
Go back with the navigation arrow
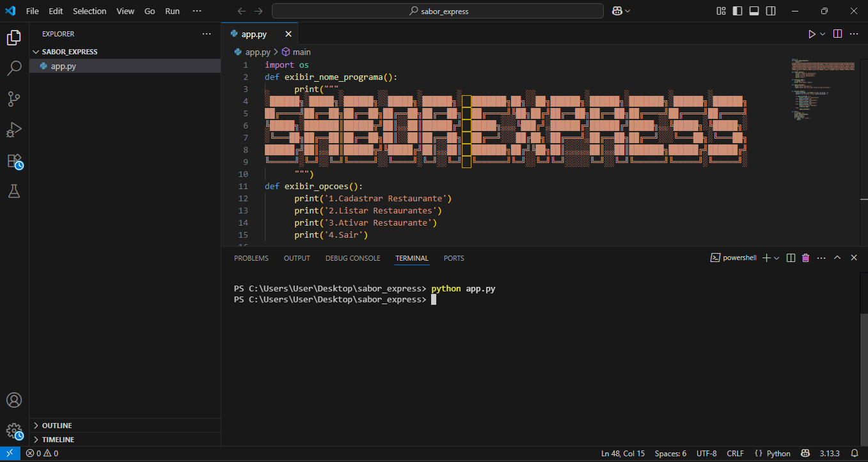click(x=241, y=11)
